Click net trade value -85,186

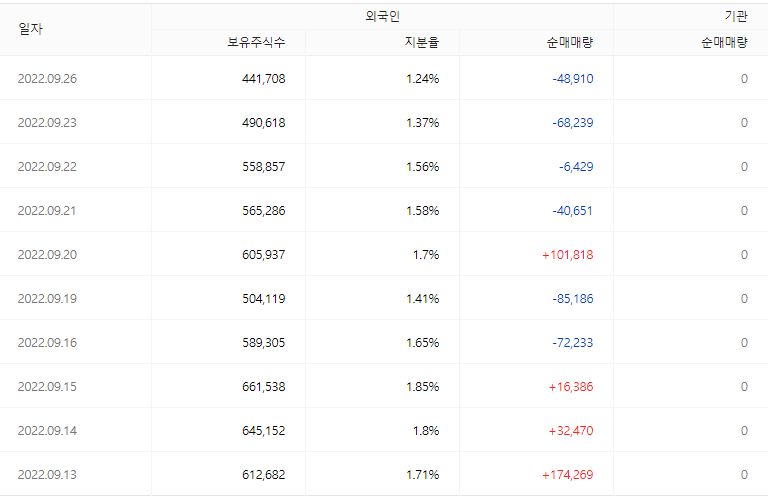(x=573, y=299)
